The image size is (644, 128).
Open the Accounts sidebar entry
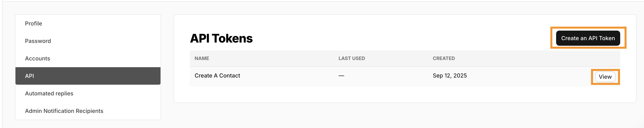coord(37,59)
